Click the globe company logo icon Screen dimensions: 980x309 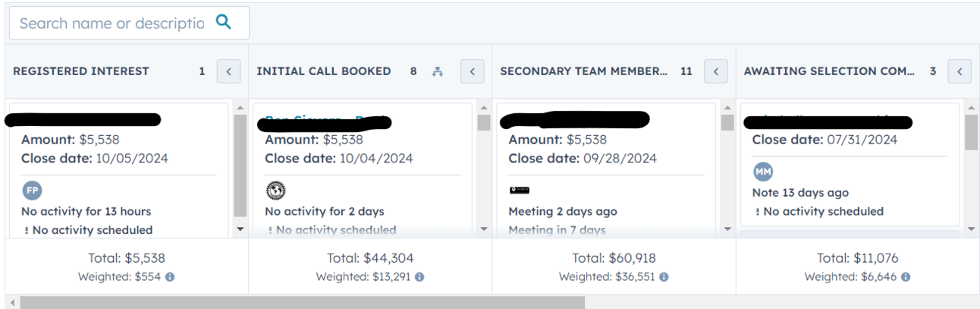pos(276,191)
